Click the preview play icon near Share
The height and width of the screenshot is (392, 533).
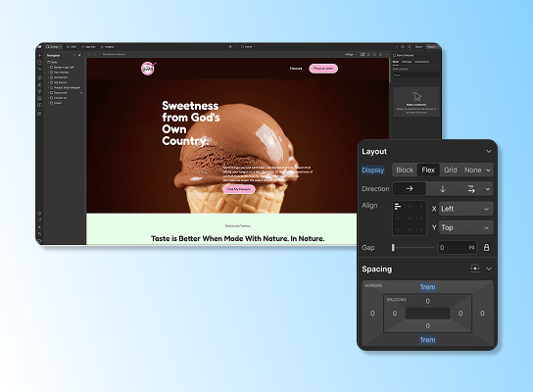(x=410, y=47)
